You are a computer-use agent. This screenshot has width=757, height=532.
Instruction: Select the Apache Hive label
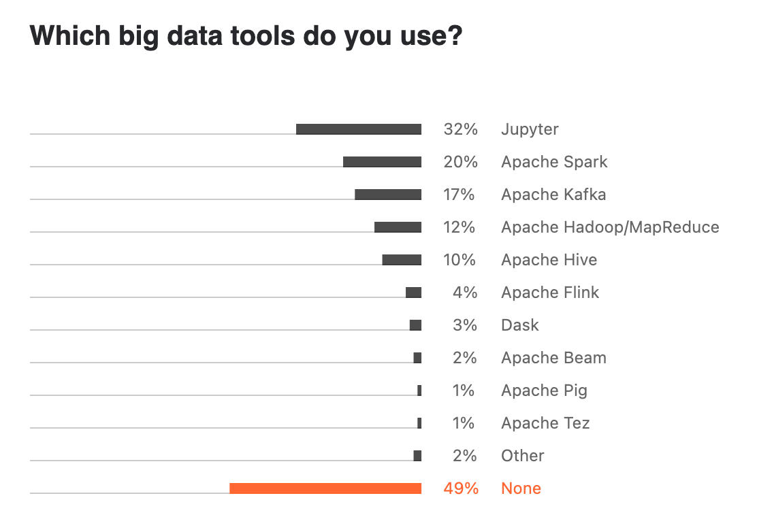tap(549, 260)
